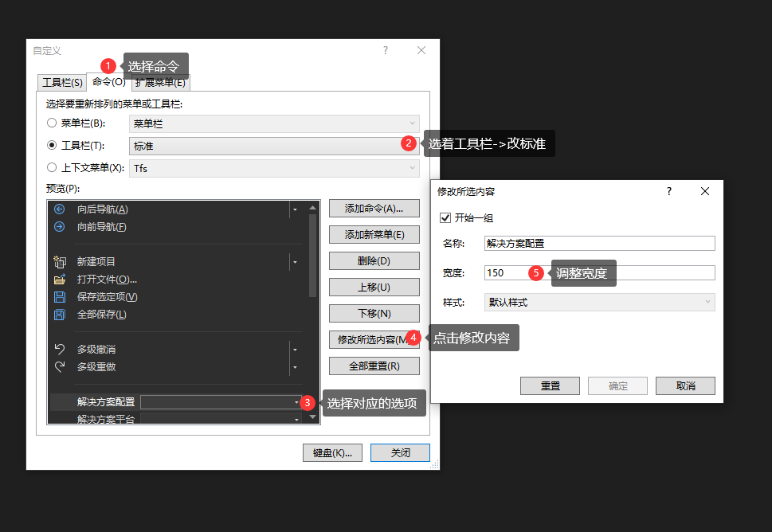Switch to the 命令(O) tab
This screenshot has height=532, width=772.
(x=109, y=82)
